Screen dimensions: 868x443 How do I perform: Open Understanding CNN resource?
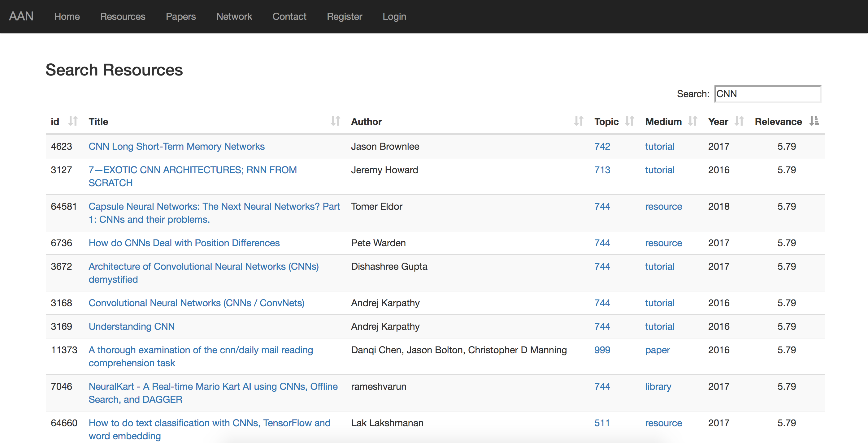pos(132,327)
